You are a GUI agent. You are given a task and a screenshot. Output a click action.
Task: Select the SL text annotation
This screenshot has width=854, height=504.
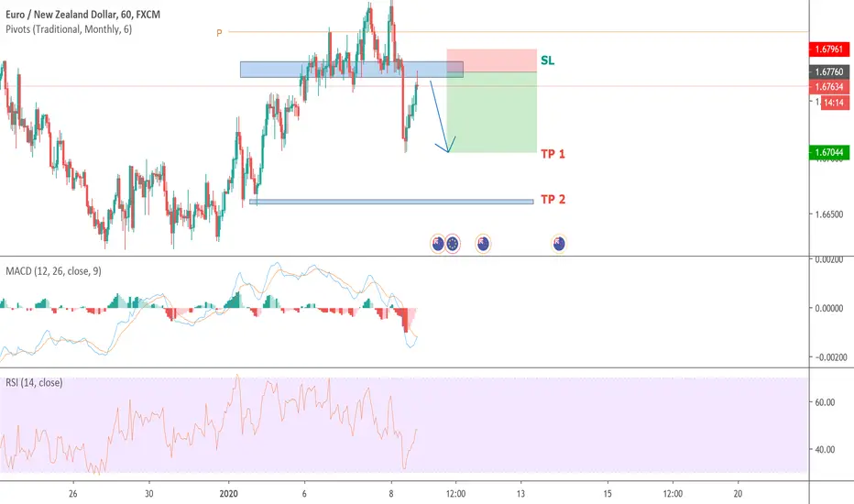547,60
